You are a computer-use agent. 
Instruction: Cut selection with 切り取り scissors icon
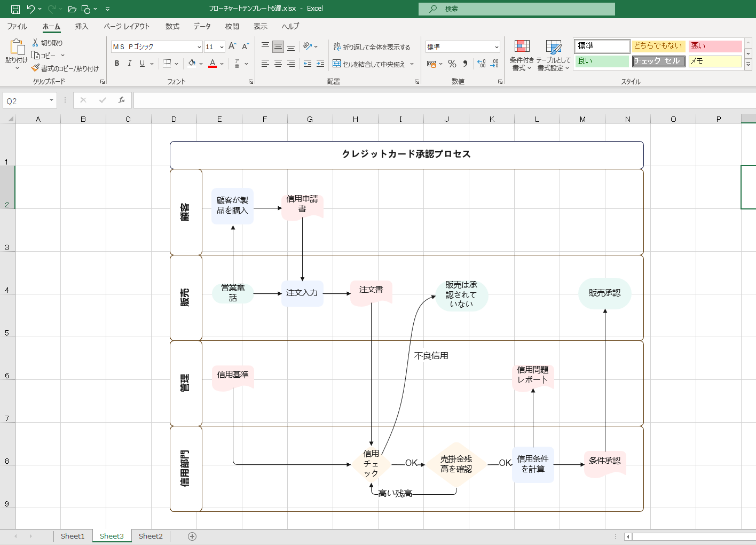click(35, 43)
